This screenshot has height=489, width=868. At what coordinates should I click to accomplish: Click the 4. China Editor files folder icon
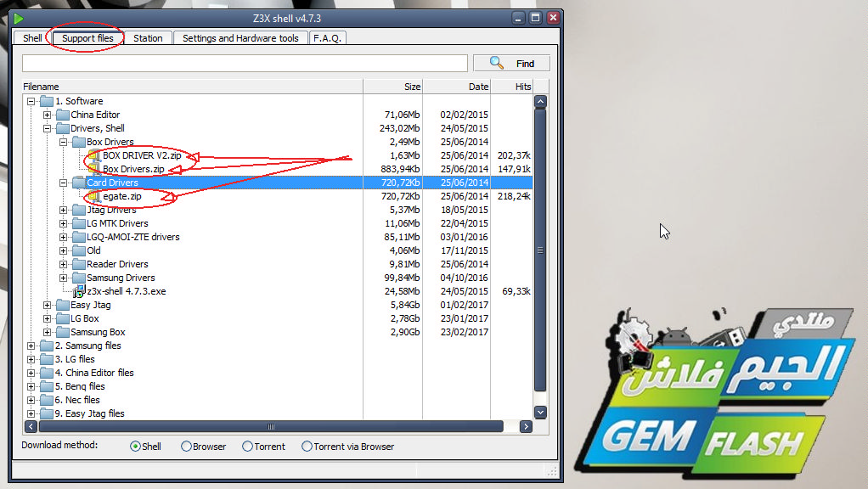[x=47, y=373]
